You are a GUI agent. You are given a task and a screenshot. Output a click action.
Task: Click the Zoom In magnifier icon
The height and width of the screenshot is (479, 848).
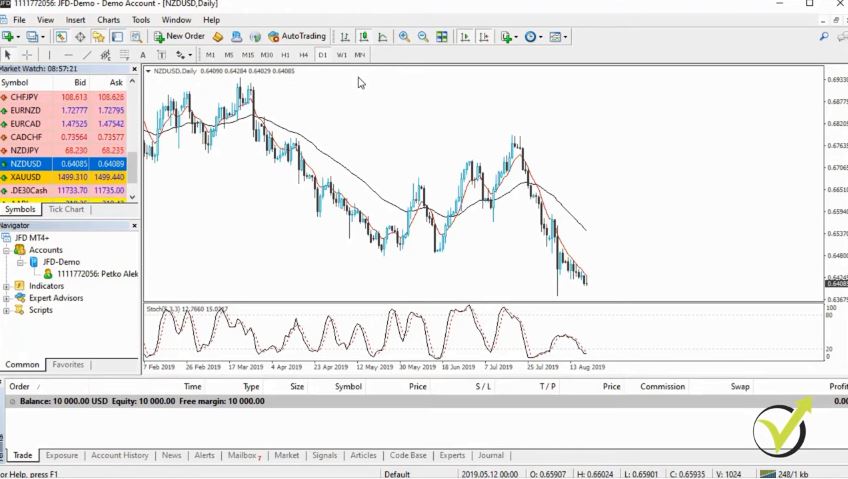coord(404,37)
